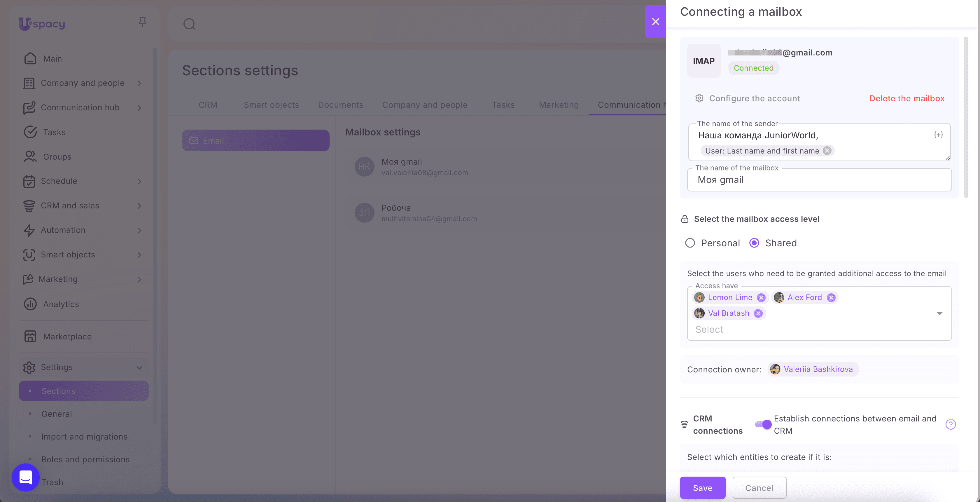Open the Analytics chart icon

pos(30,304)
